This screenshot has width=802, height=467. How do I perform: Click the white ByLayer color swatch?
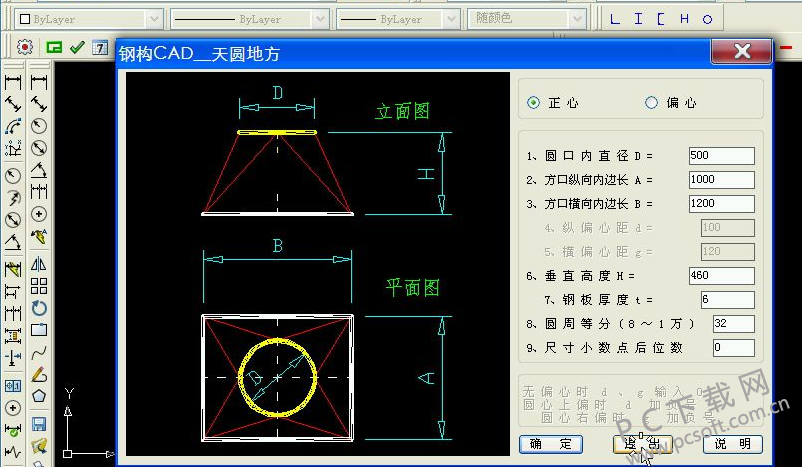point(25,19)
